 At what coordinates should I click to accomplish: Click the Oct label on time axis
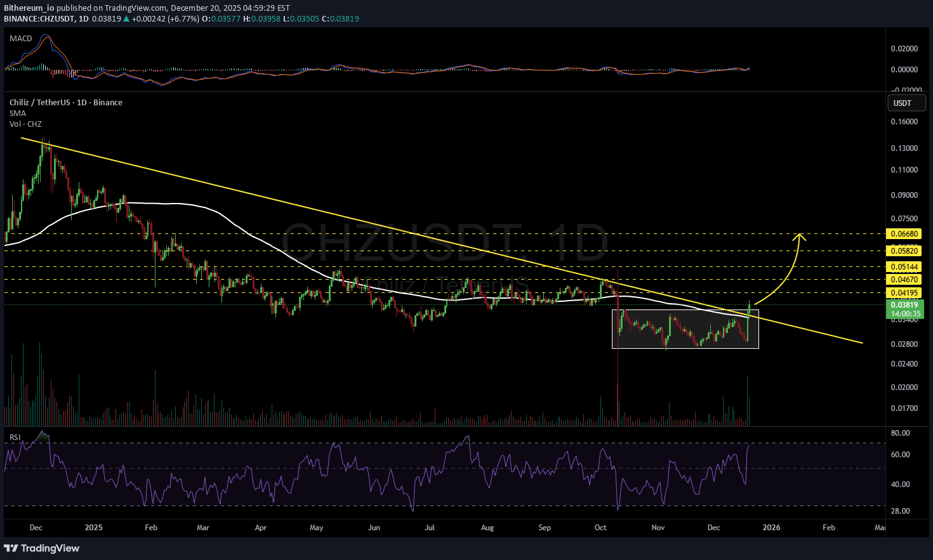tap(600, 528)
